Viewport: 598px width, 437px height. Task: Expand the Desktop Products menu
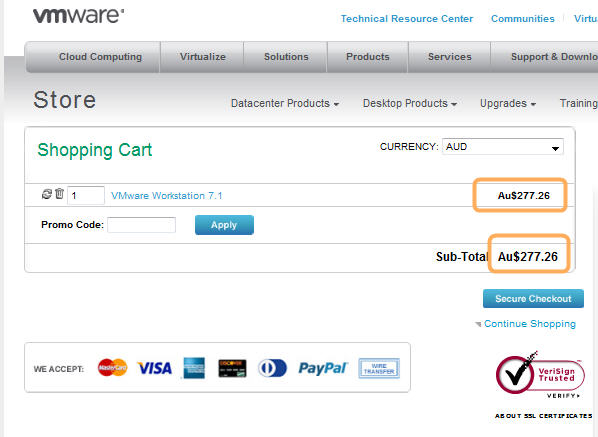(x=410, y=103)
